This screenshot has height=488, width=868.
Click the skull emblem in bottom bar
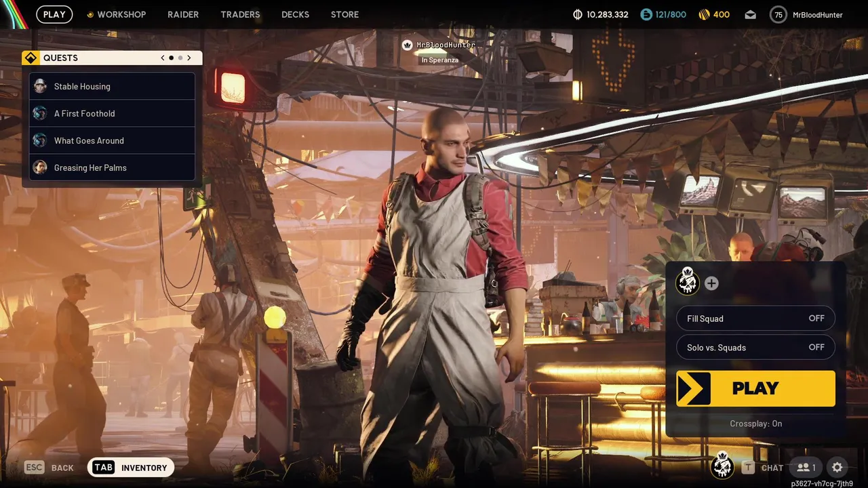coord(722,466)
